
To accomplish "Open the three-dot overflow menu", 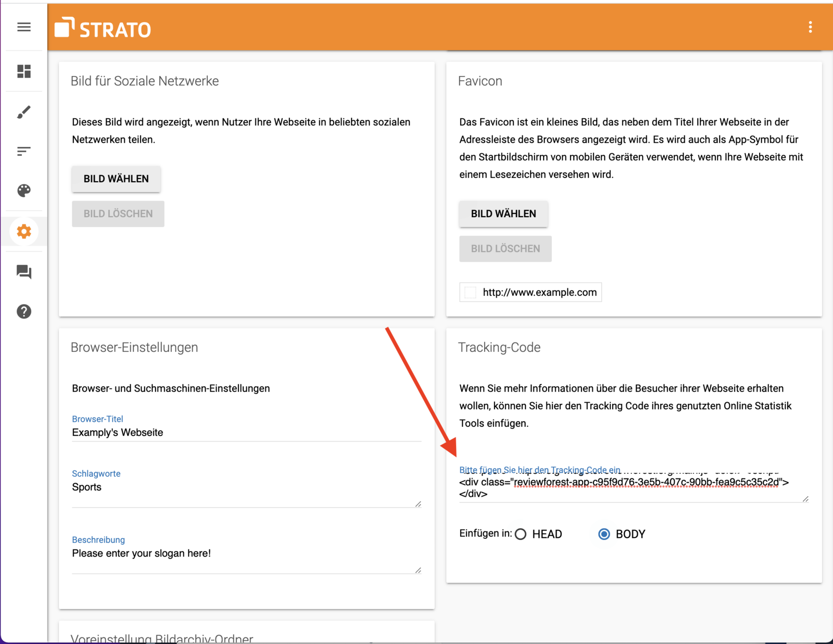I will [x=810, y=27].
